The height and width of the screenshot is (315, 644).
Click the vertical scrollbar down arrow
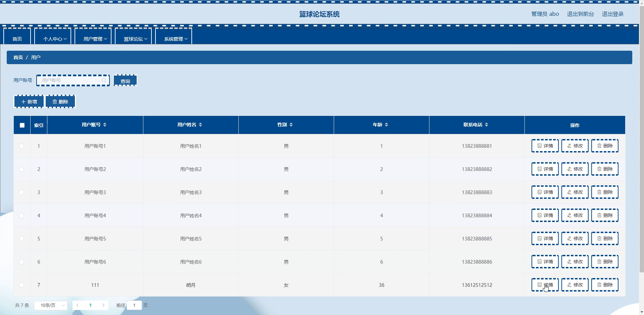tap(641, 312)
